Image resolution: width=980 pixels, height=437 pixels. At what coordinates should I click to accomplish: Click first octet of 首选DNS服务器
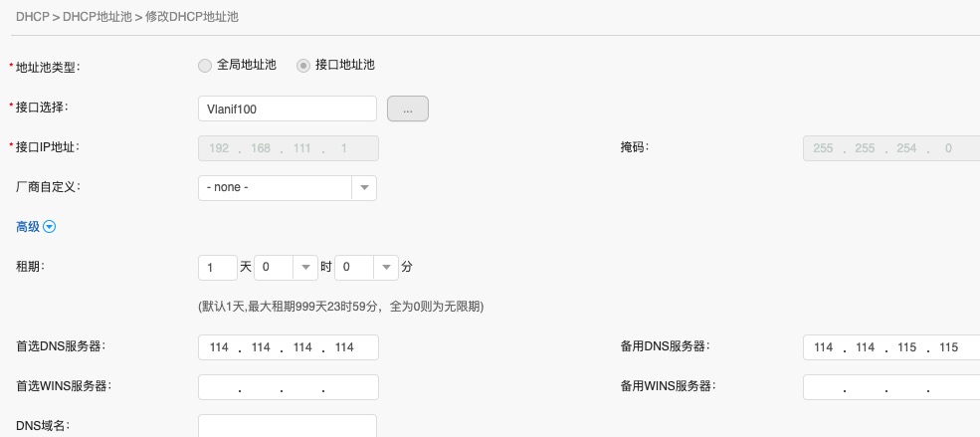(220, 347)
